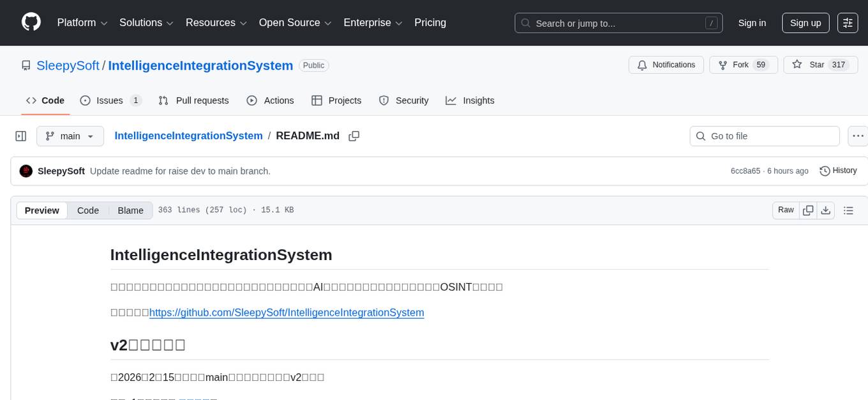Open the copy raw file icon
868x400 pixels.
[x=808, y=210]
